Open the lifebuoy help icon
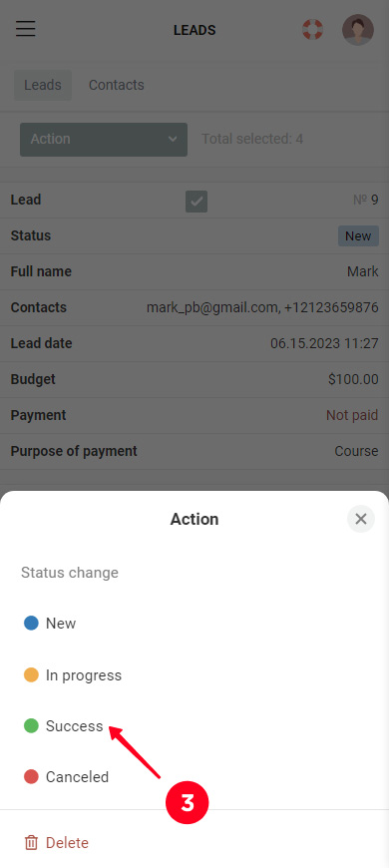389x868 pixels. point(312,29)
